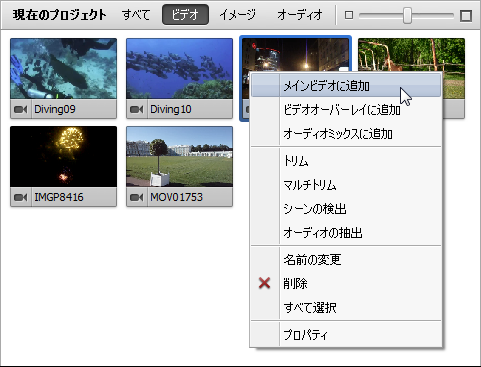Click the Diving10 file name label

[x=171, y=109]
